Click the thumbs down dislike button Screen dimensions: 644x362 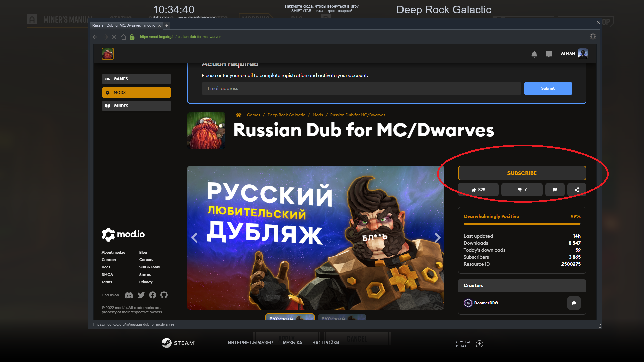pos(522,190)
